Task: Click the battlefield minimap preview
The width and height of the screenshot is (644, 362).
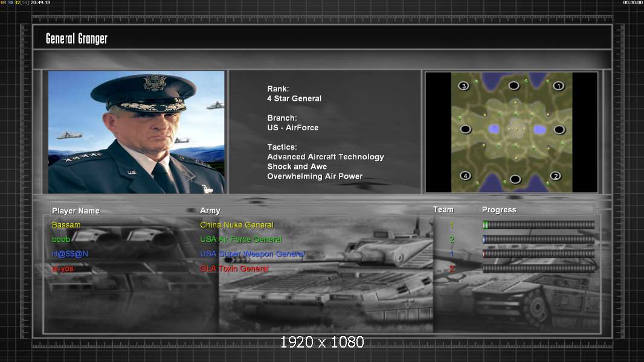Action: click(x=511, y=132)
